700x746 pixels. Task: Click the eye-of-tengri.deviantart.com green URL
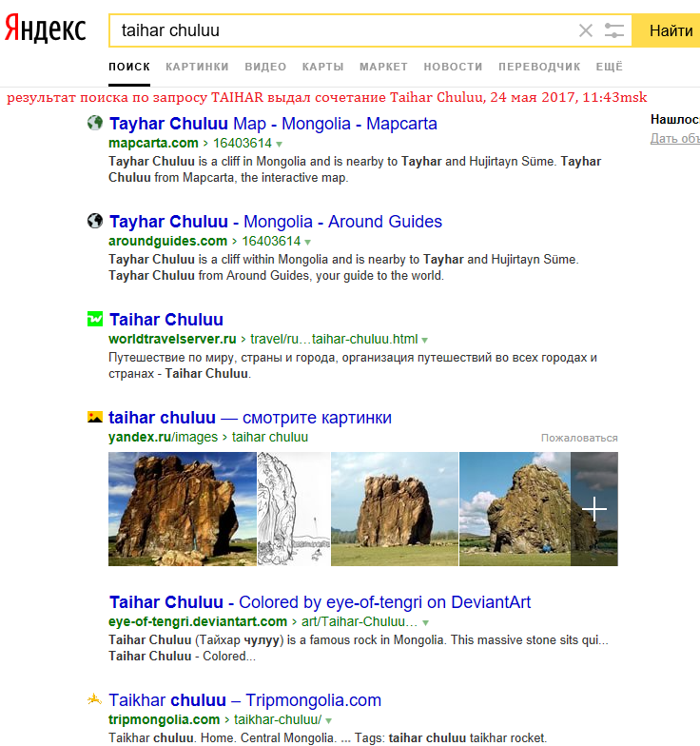pyautogui.click(x=198, y=621)
